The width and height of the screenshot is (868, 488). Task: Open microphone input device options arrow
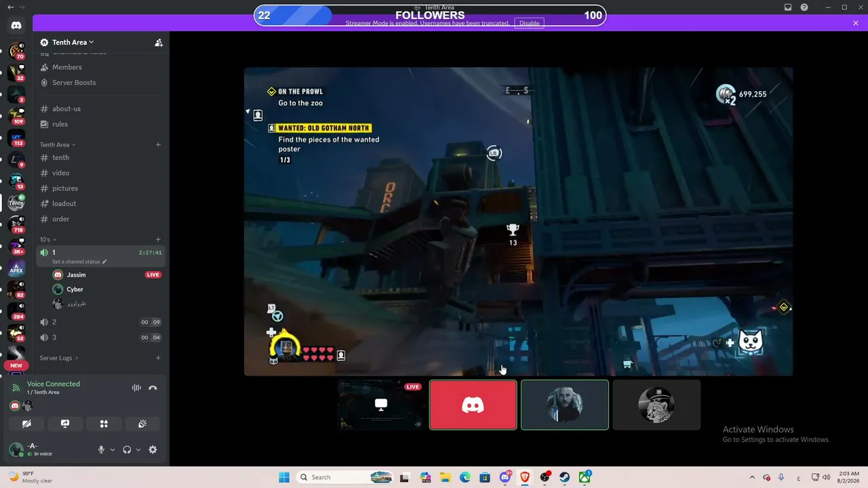click(113, 449)
